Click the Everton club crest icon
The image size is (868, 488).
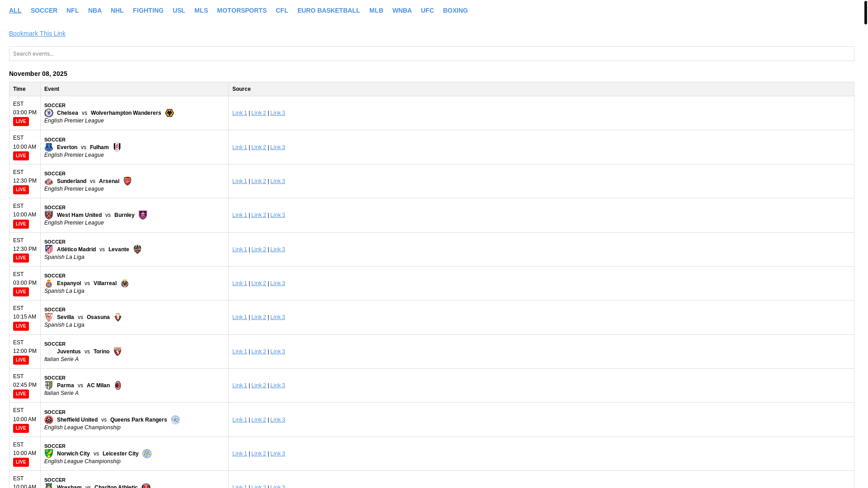[49, 147]
